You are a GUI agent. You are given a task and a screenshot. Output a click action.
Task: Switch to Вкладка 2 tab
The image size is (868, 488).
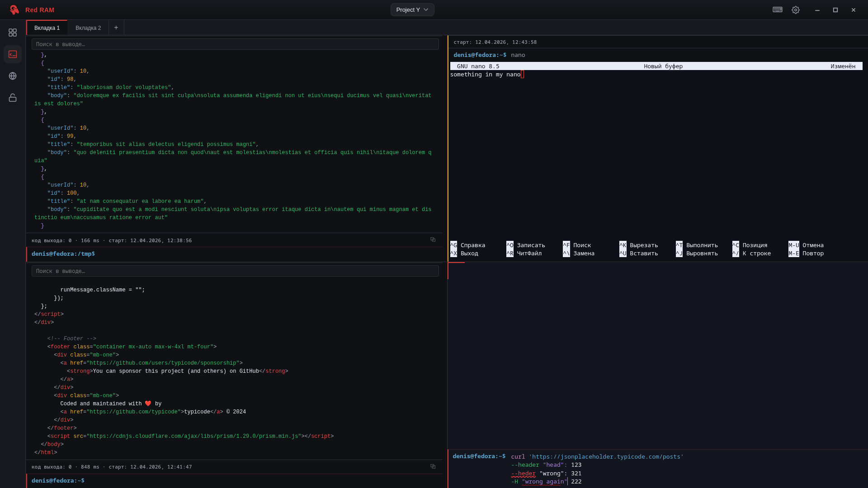(88, 28)
